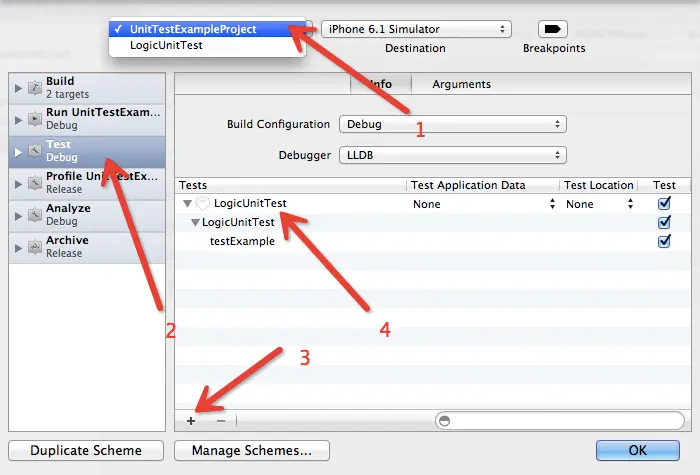The image size is (700, 475).
Task: Select the Build action icon in sidebar
Action: pyautogui.click(x=34, y=88)
